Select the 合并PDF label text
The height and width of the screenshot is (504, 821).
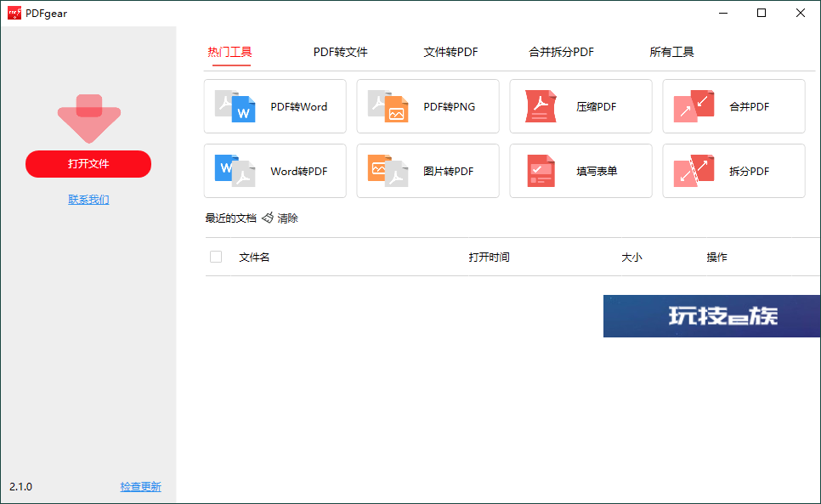(x=750, y=107)
